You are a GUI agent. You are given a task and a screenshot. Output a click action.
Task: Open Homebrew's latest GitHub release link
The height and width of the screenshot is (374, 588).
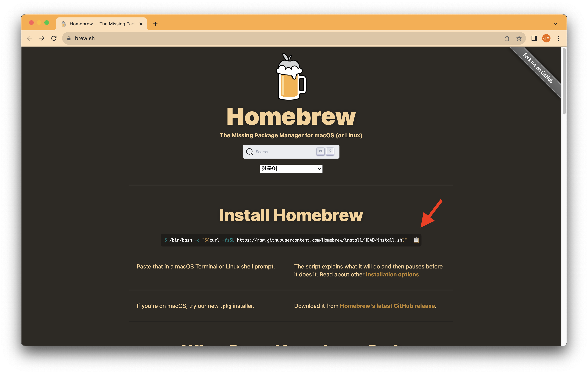[388, 306]
